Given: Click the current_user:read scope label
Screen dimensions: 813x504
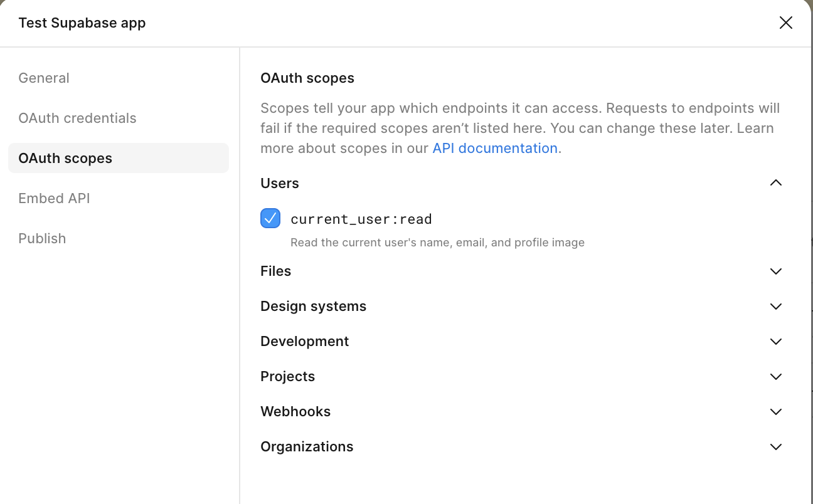Looking at the screenshot, I should tap(361, 219).
